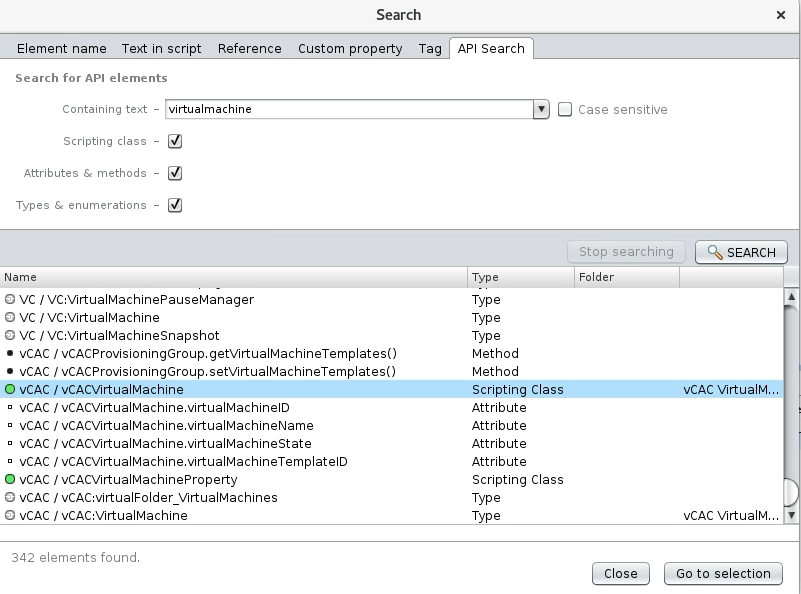Viewport: 801px width, 594px height.
Task: Click the type icon beside VC:VirtualMachineSnapshot
Action: [x=10, y=335]
